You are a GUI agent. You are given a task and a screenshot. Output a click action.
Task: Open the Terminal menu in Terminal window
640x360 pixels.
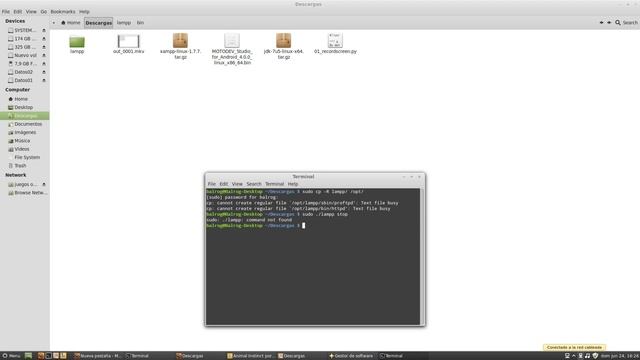point(274,184)
